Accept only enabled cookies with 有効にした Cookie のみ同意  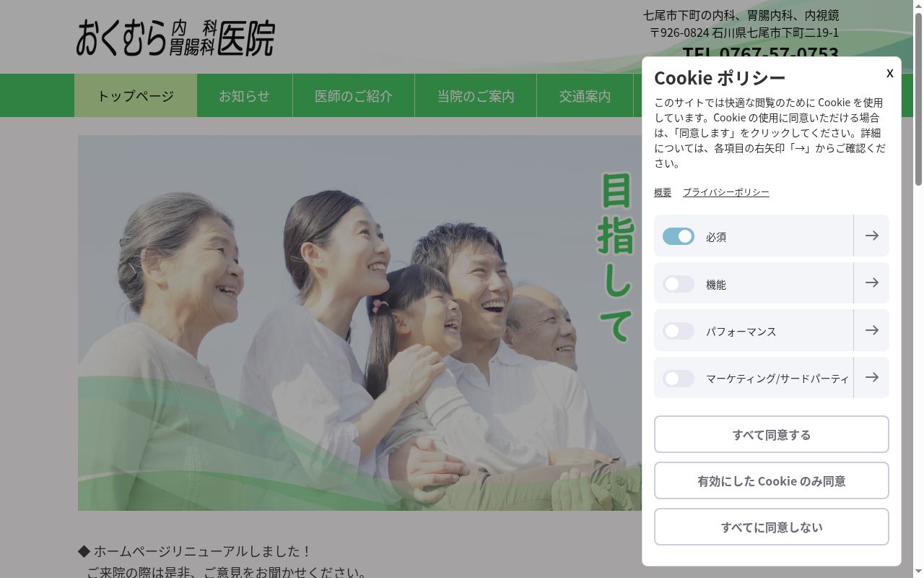tap(772, 480)
